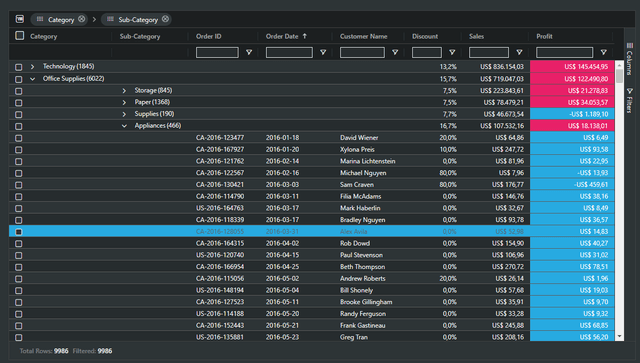640x363 pixels.
Task: Open the Customer Name filter funnel icon
Action: [395, 52]
